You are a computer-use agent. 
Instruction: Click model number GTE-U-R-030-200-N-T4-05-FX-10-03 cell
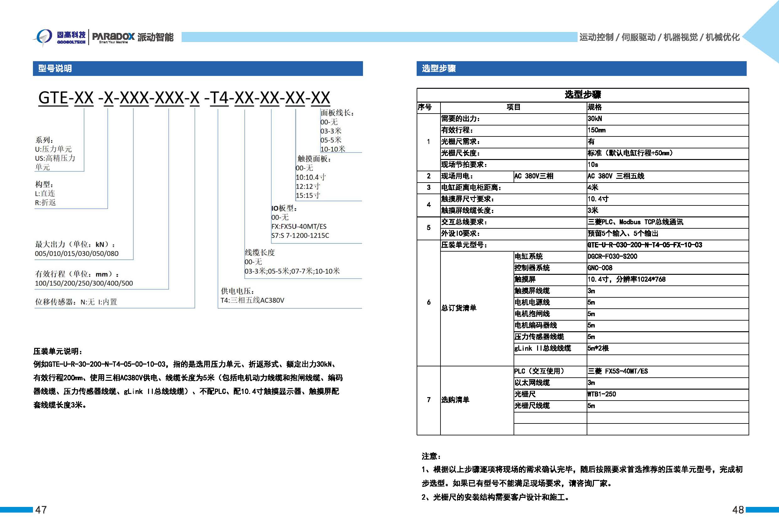coord(644,245)
